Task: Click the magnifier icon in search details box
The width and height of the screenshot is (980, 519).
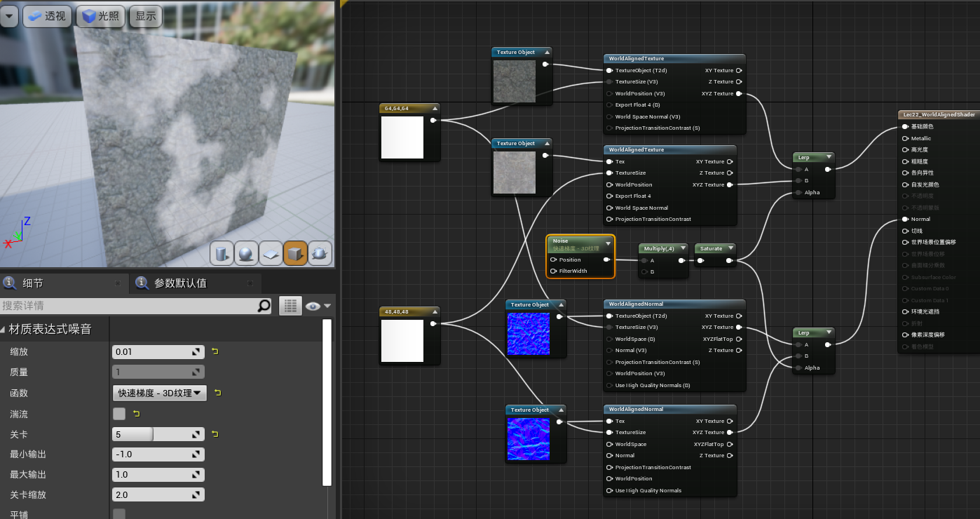Action: tap(264, 306)
